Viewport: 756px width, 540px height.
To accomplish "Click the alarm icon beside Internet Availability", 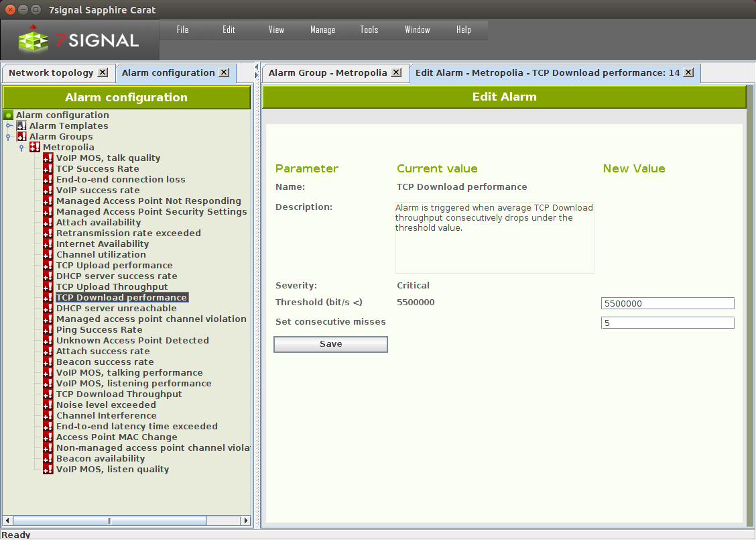I will pyautogui.click(x=48, y=244).
